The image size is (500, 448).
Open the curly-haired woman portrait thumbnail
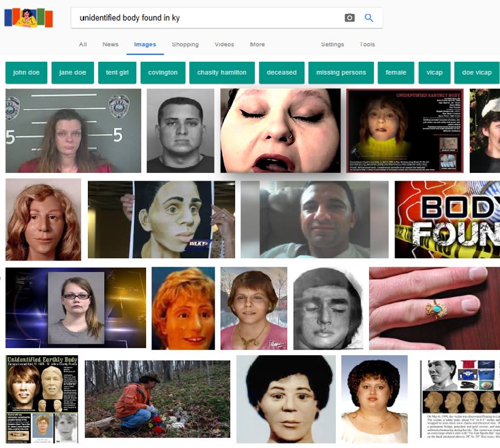[375, 400]
